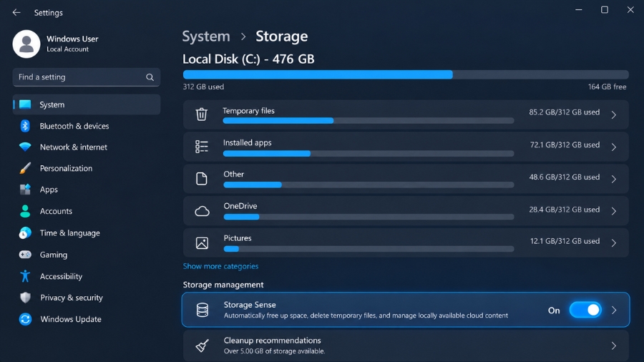This screenshot has width=644, height=362.
Task: Click the System monitor icon in sidebar
Action: pyautogui.click(x=25, y=104)
